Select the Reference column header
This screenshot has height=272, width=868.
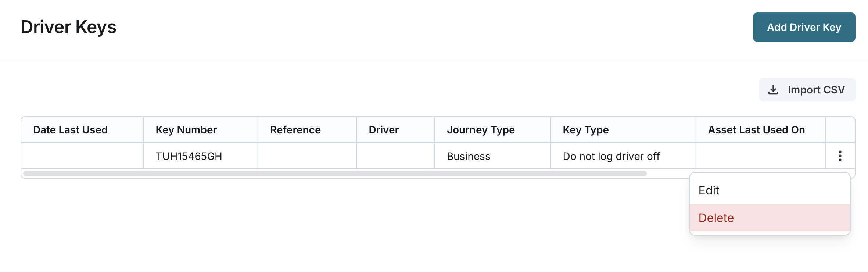295,130
